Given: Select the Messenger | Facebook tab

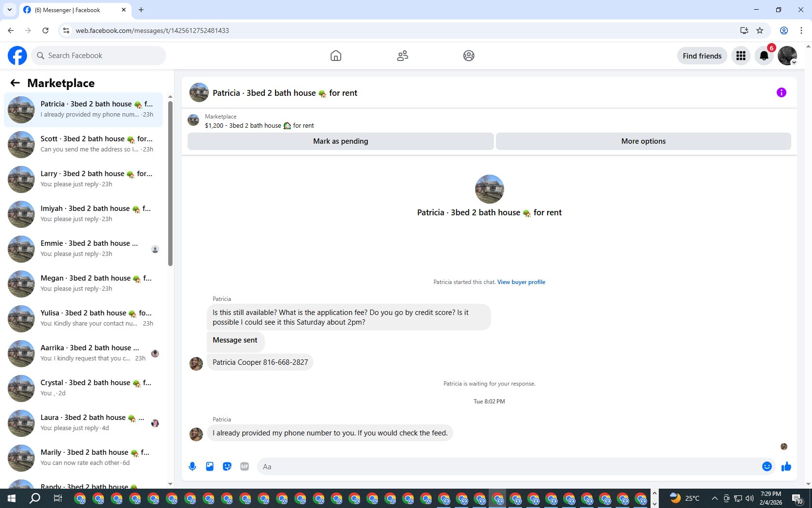Looking at the screenshot, I should [x=74, y=10].
